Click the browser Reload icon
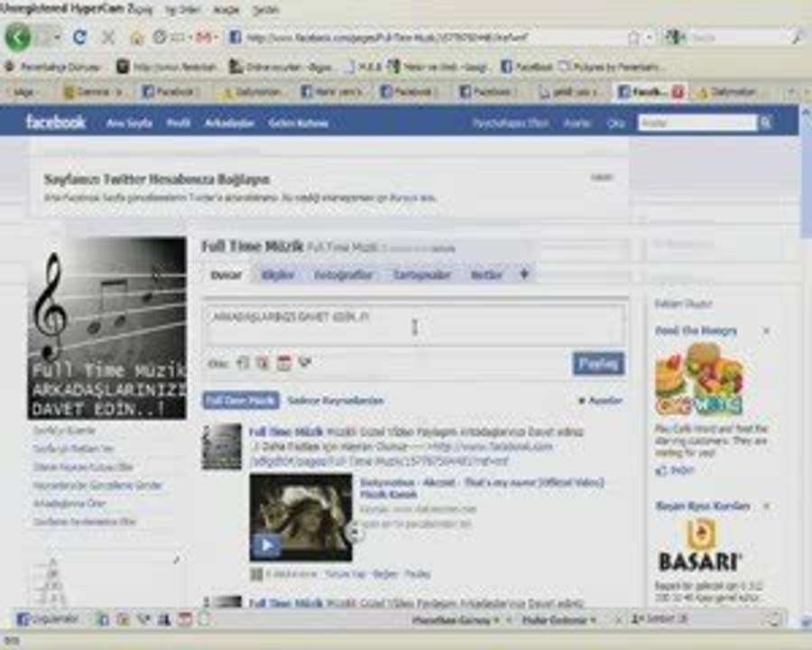 coord(79,37)
